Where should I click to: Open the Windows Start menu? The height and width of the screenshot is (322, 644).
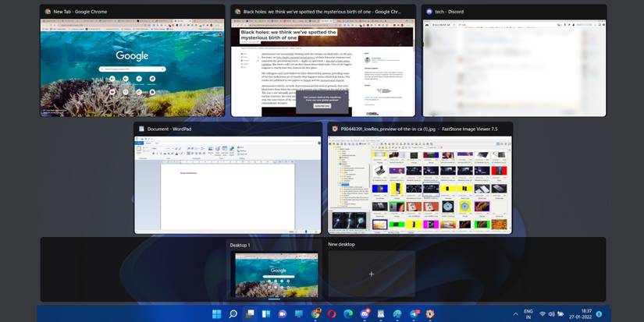[216, 314]
